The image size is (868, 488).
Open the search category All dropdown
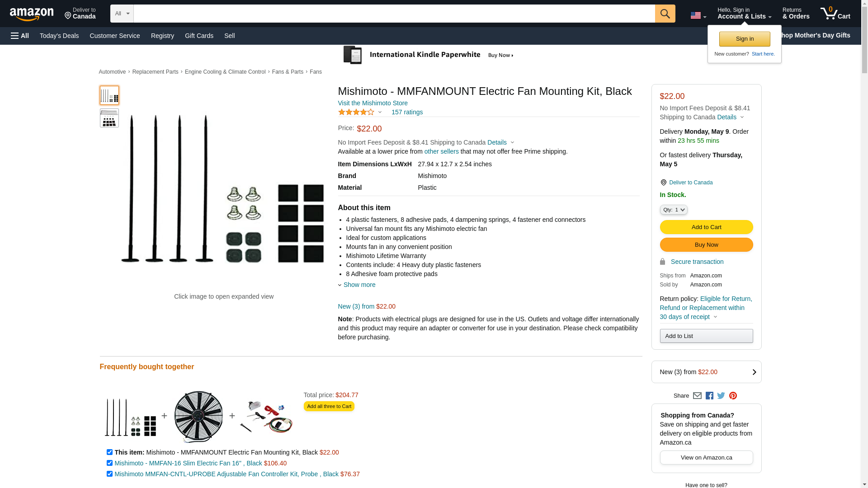[x=122, y=14]
